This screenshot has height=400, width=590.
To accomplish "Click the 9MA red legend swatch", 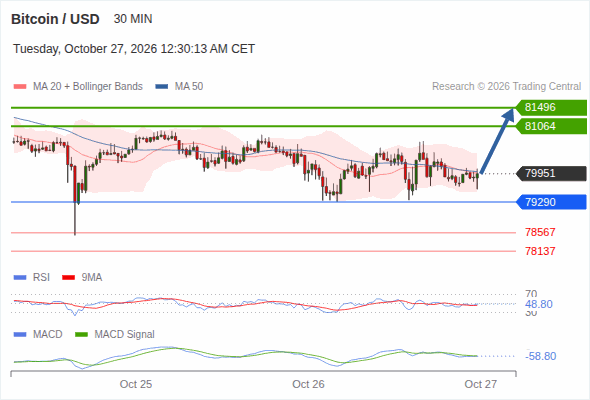I will (x=68, y=278).
